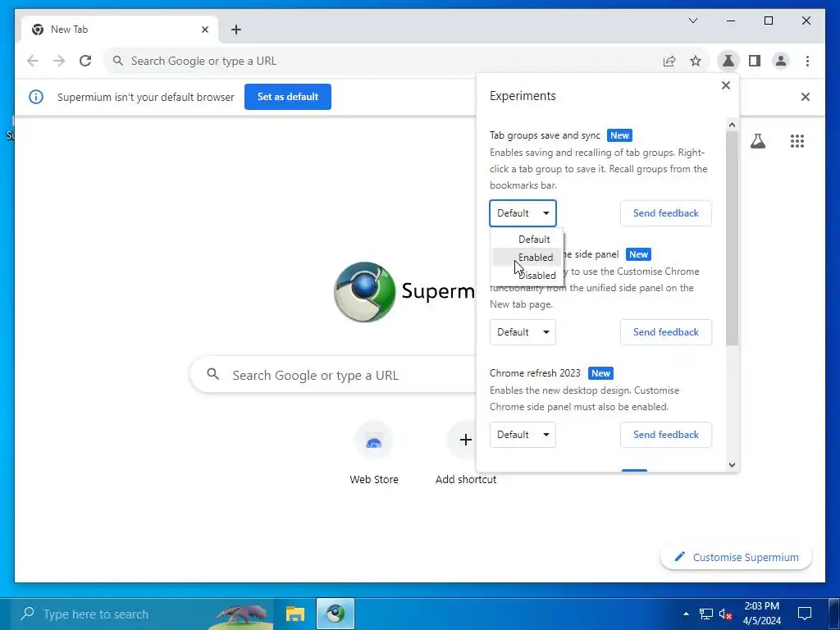Image resolution: width=840 pixels, height=630 pixels.
Task: Click the magnifier in the page search box
Action: click(212, 374)
